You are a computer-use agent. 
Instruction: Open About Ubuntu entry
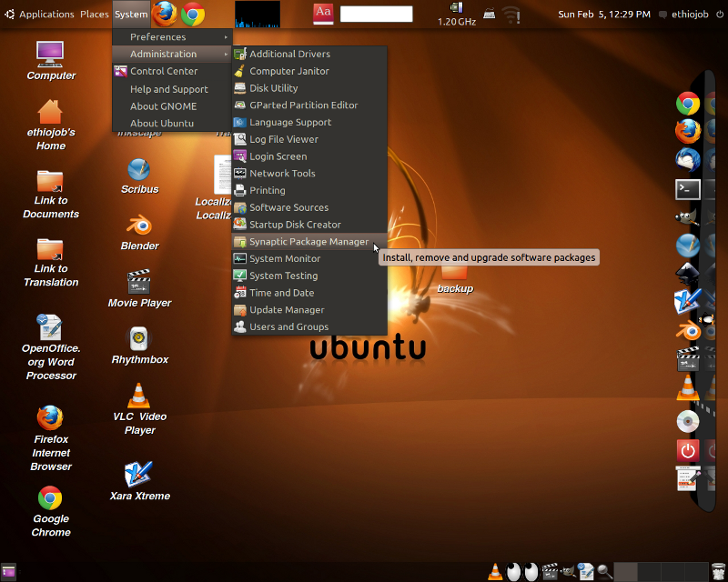click(172, 124)
